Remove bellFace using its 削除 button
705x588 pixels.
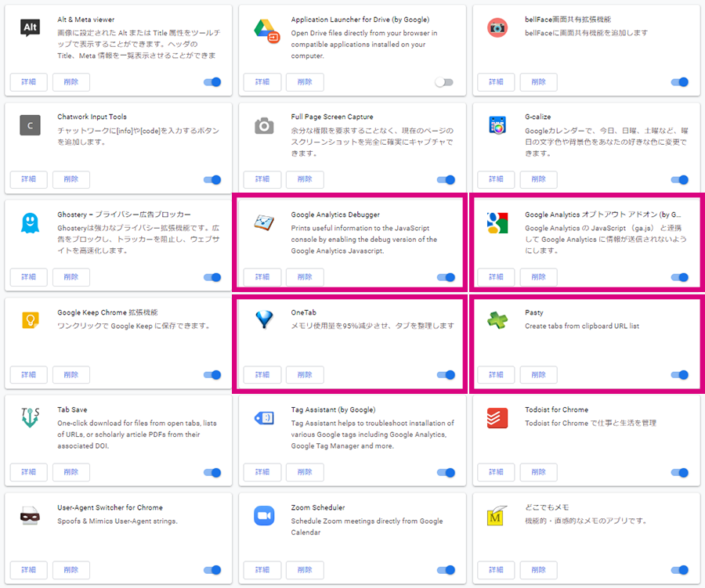[x=539, y=81]
